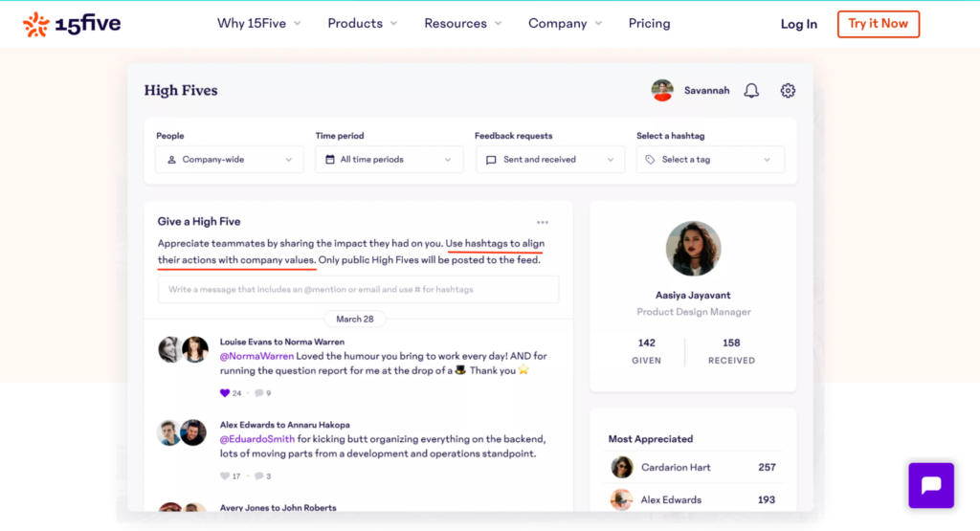
Task: Go to the Pricing page
Action: (x=650, y=24)
